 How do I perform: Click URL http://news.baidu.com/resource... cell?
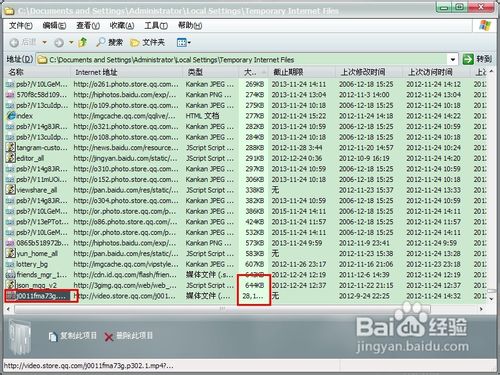[126, 147]
